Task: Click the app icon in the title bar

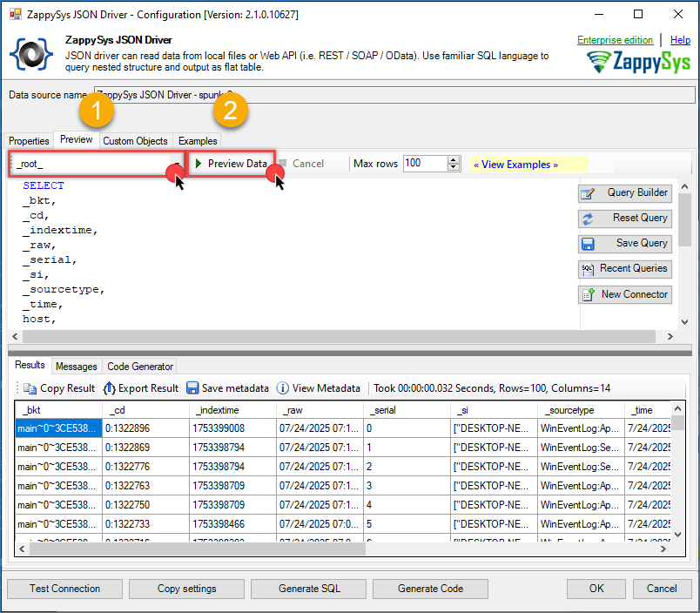Action: 15,14
